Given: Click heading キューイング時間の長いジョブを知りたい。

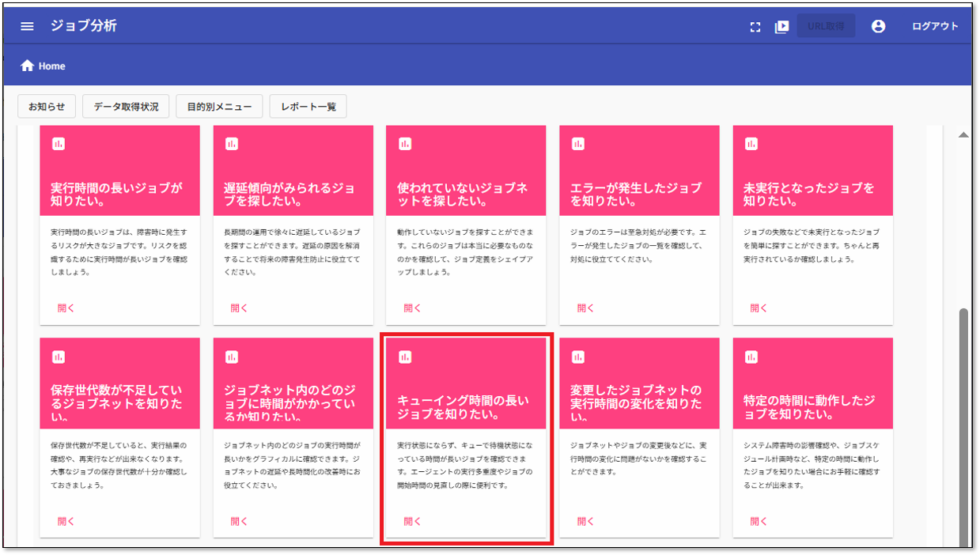Looking at the screenshot, I should point(463,407).
